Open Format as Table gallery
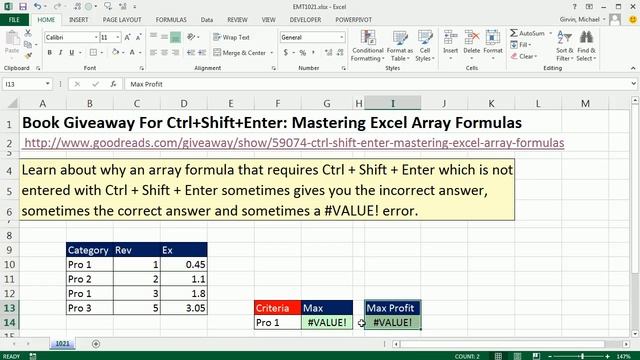Viewport: 640px width, 360px height. [x=400, y=46]
